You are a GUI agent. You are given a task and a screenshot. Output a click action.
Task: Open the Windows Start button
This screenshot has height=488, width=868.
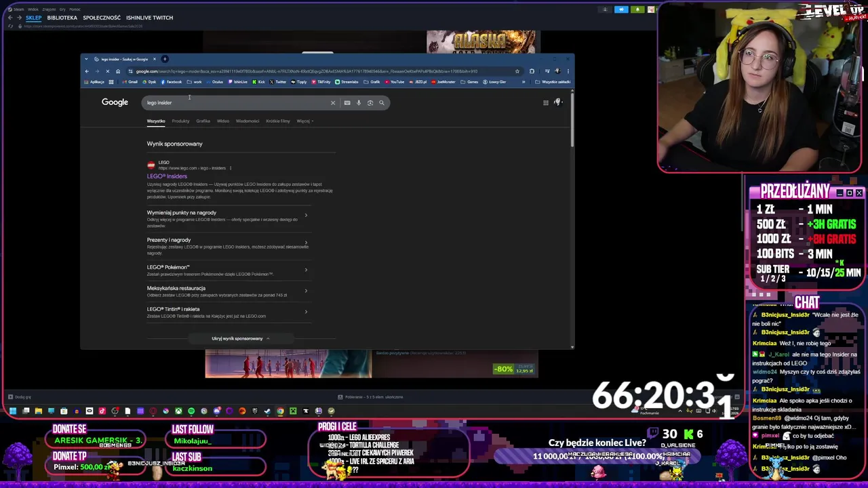(x=13, y=411)
